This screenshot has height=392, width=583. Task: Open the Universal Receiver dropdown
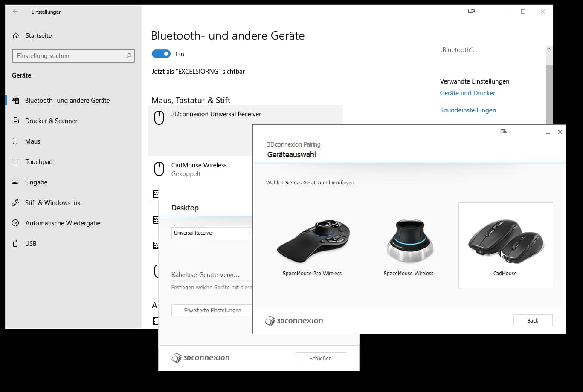click(212, 233)
